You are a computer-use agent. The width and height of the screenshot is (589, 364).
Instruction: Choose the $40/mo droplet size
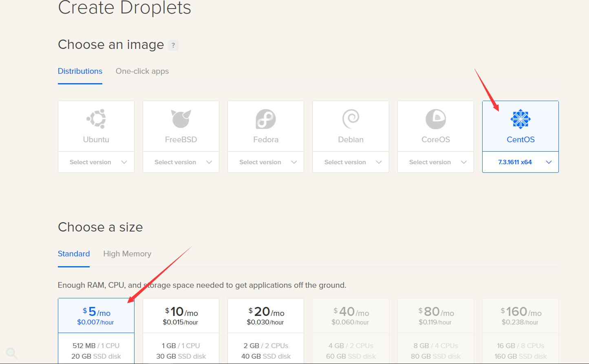351,331
